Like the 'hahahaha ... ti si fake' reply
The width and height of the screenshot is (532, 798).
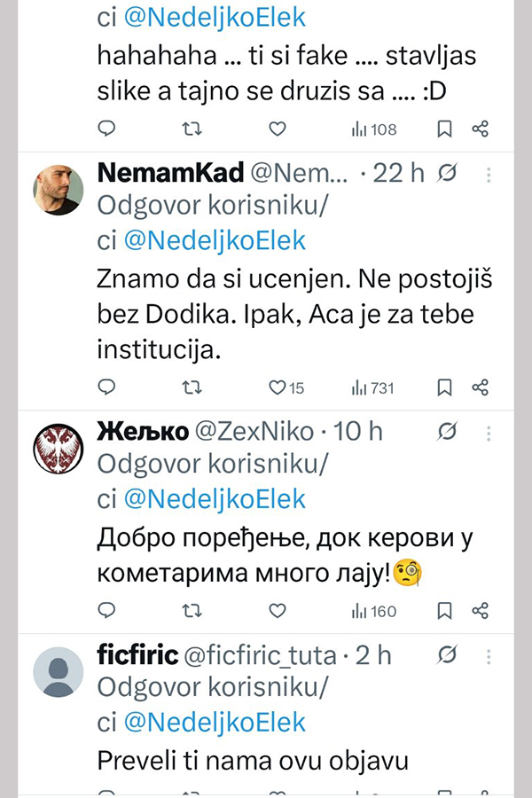click(278, 129)
